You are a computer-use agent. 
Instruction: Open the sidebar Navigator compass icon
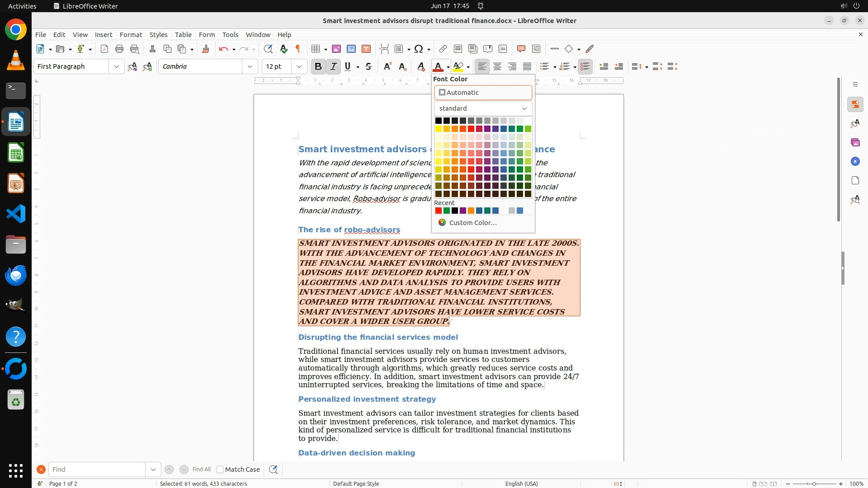[x=855, y=161]
